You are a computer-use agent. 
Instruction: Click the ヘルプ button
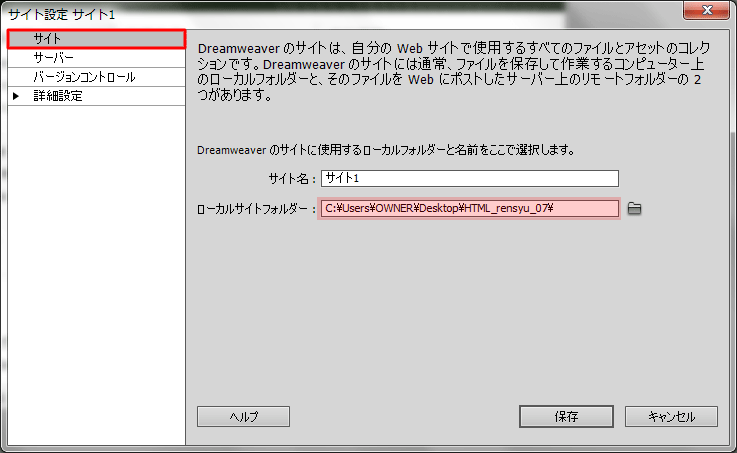[x=243, y=416]
